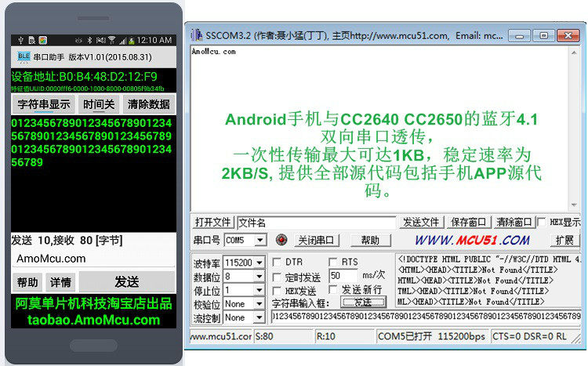This screenshot has height=366, width=588.
Task: Tap taobao.AmoMcu.com text on phone
Action: (94, 320)
